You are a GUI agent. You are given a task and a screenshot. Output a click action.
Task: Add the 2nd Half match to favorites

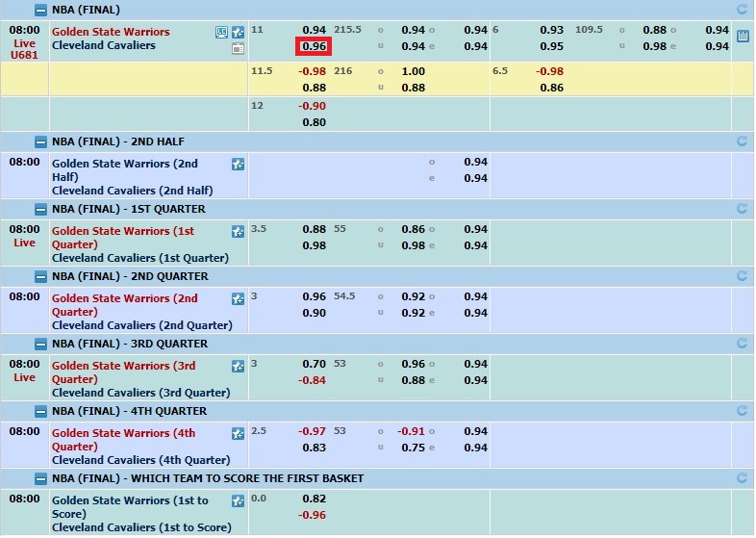click(x=238, y=165)
